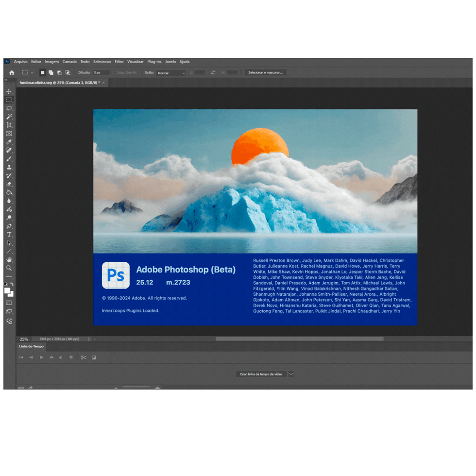Select the Crop tool

(x=9, y=125)
